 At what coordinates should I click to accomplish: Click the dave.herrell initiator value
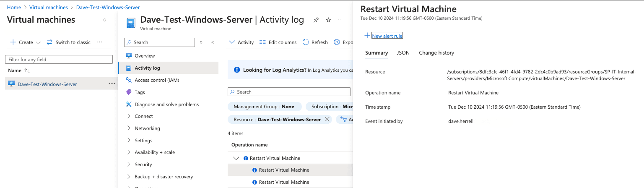click(x=461, y=121)
